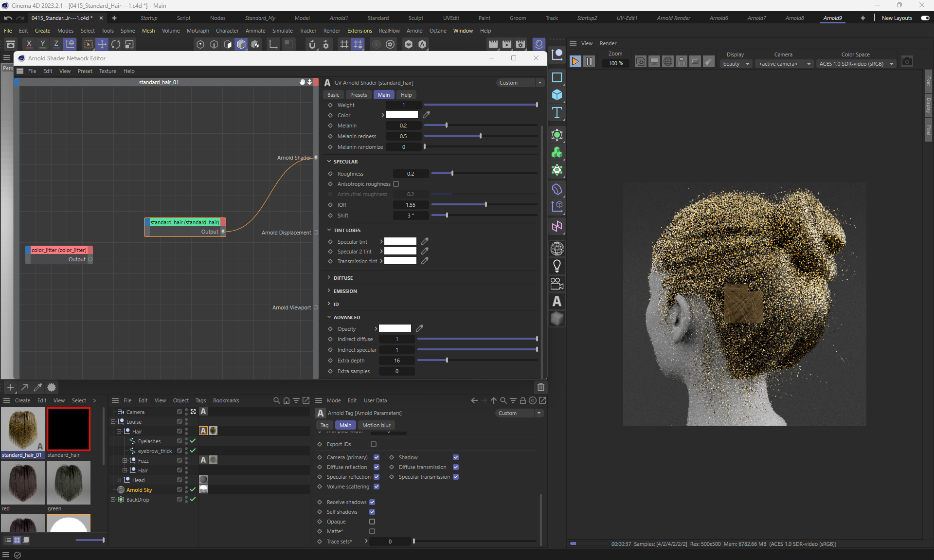Select the Move tool in toolbar
Screen dimensions: 934x560
click(102, 44)
